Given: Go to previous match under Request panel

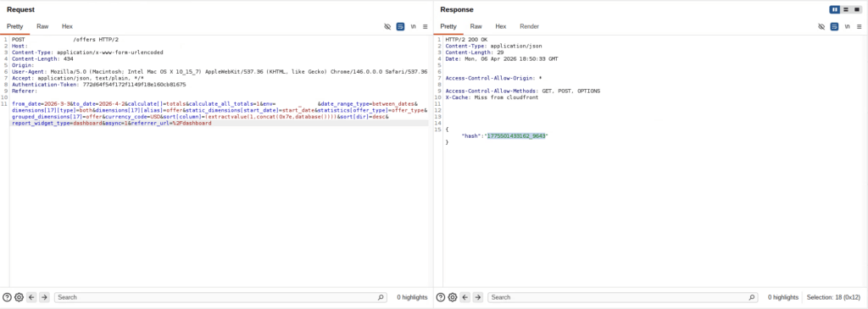Looking at the screenshot, I should pyautogui.click(x=31, y=297).
